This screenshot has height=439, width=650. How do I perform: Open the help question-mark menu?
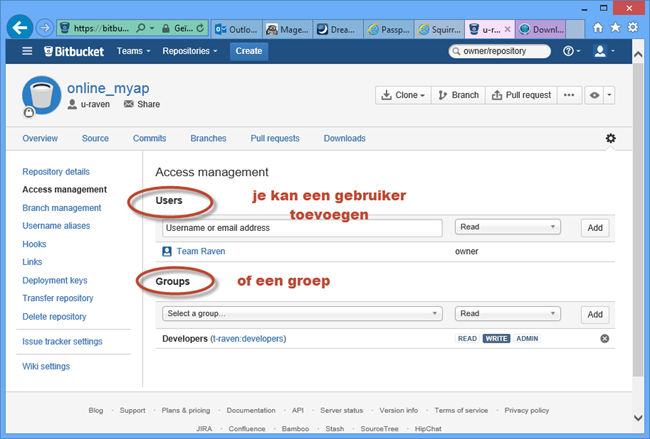(571, 51)
